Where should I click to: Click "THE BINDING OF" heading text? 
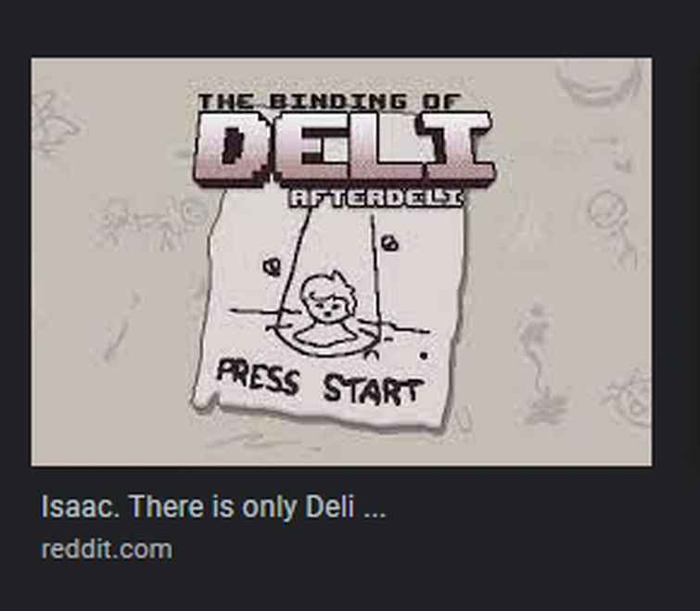(328, 102)
